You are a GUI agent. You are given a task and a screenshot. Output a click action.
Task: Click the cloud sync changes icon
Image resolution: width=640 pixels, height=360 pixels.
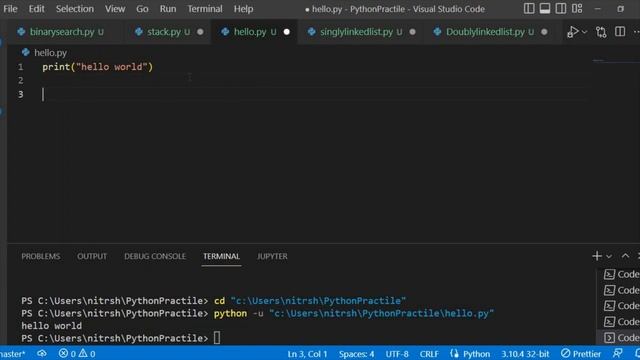click(42, 353)
